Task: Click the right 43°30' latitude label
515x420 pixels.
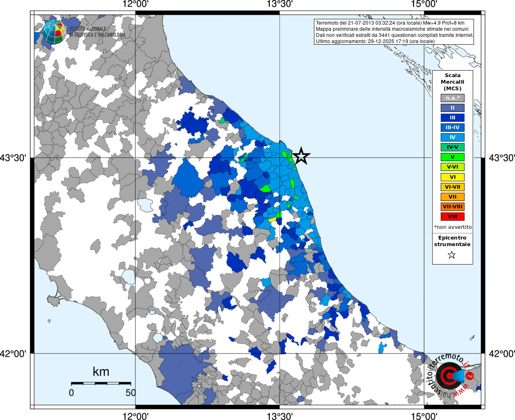Action: click(501, 158)
